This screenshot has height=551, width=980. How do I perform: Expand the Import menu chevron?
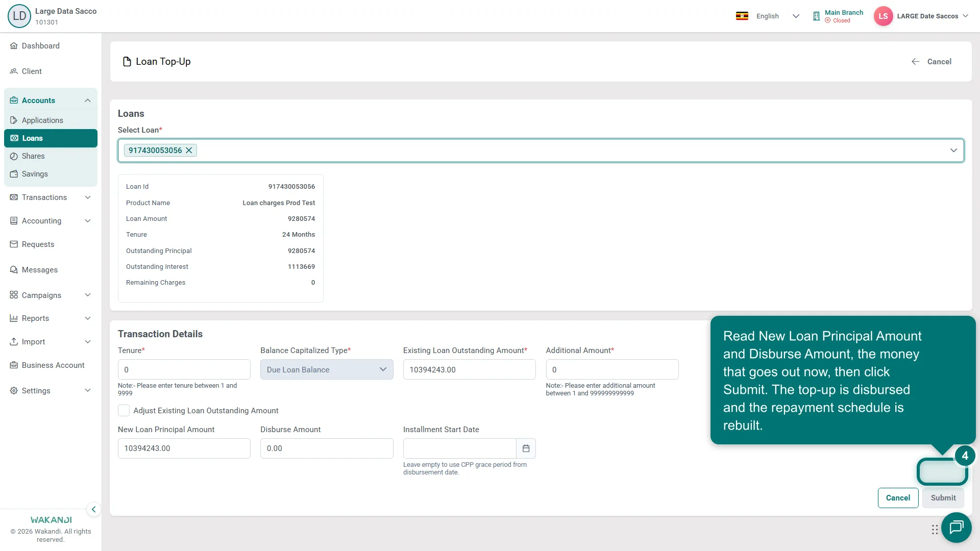[x=88, y=342]
